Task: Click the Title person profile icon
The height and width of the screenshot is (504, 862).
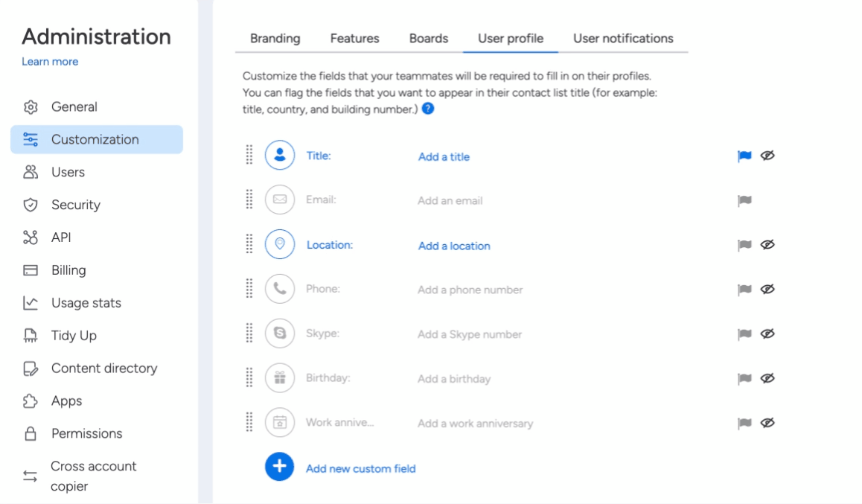Action: (280, 155)
